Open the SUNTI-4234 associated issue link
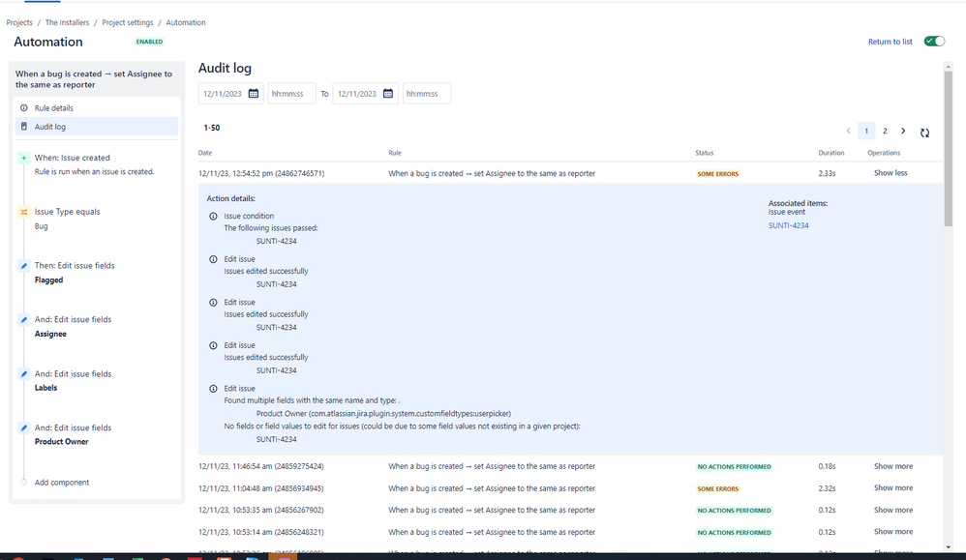This screenshot has width=966, height=560. tap(788, 225)
